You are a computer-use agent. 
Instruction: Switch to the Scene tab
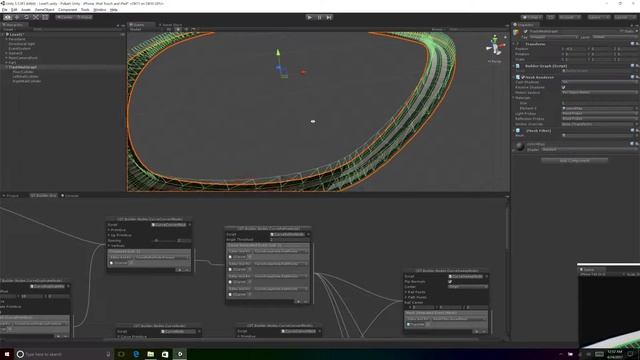(x=140, y=25)
